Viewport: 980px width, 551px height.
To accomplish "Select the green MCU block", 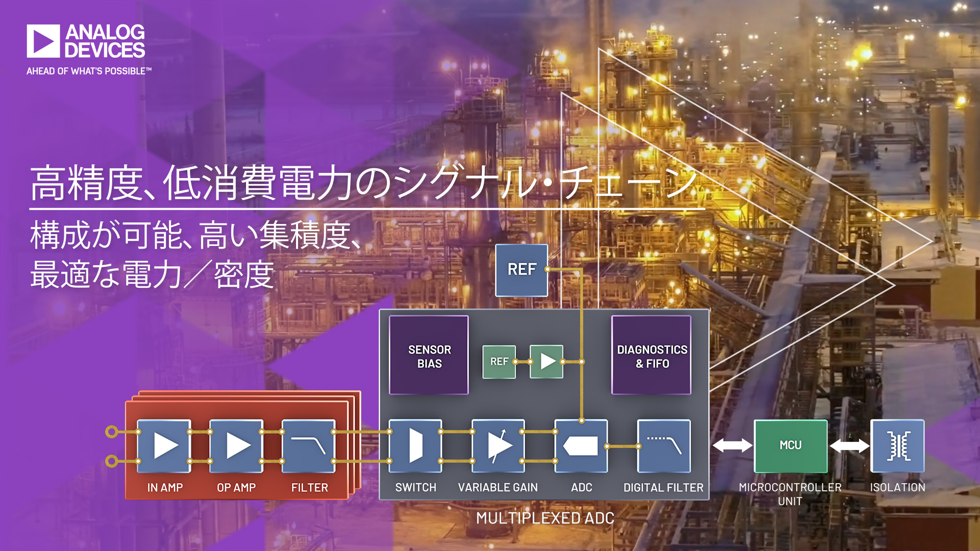I will (x=791, y=445).
